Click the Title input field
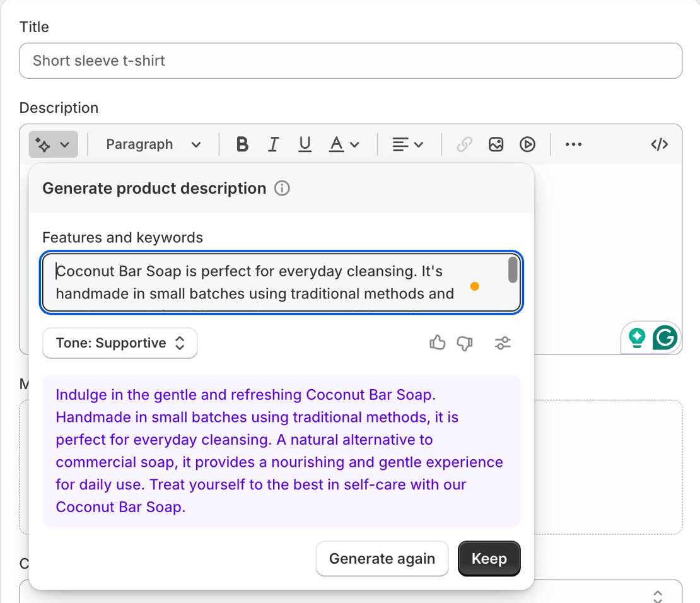The width and height of the screenshot is (700, 603). point(351,61)
